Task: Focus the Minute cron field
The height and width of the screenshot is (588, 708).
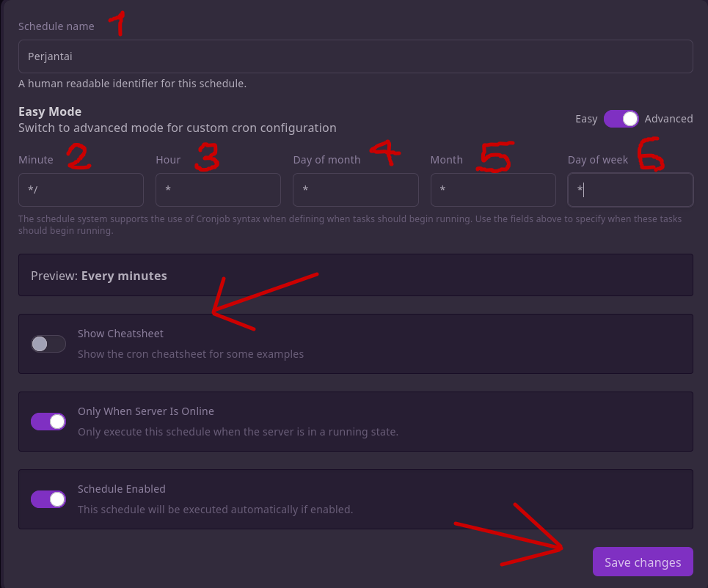Action: [81, 190]
